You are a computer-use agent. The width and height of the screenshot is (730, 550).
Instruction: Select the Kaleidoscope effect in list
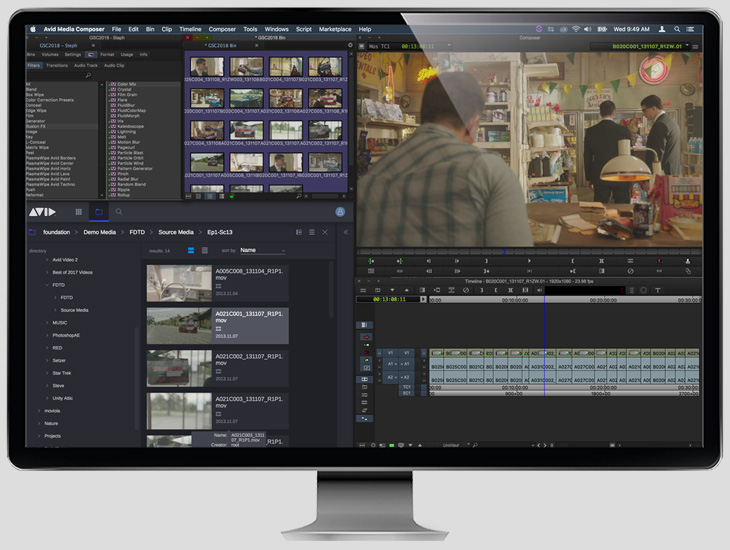coord(132,125)
